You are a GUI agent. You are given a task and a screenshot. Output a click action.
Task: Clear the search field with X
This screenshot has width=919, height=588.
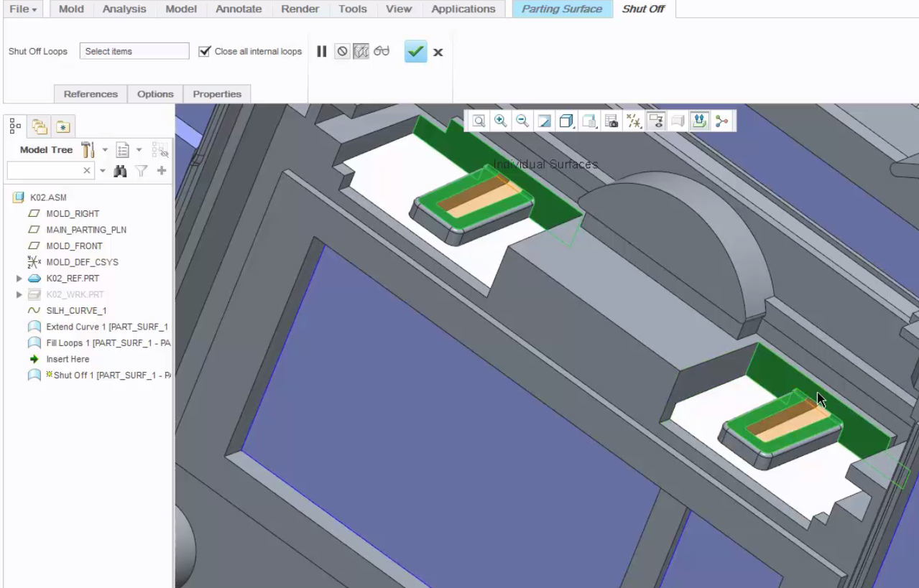click(87, 170)
